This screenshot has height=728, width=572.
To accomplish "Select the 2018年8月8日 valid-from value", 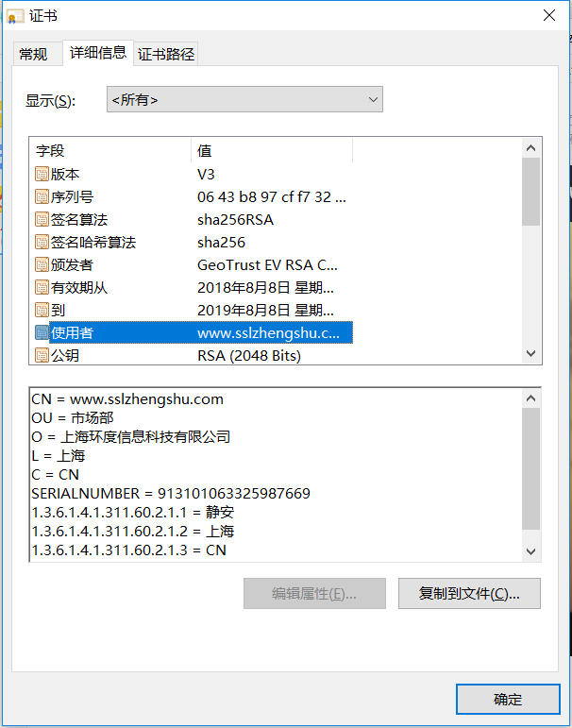I will tap(265, 288).
